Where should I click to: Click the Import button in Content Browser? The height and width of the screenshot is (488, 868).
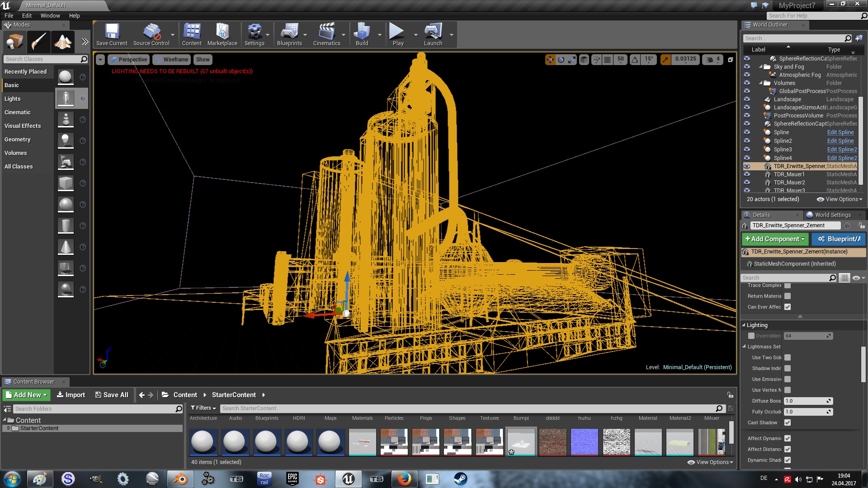pyautogui.click(x=71, y=395)
